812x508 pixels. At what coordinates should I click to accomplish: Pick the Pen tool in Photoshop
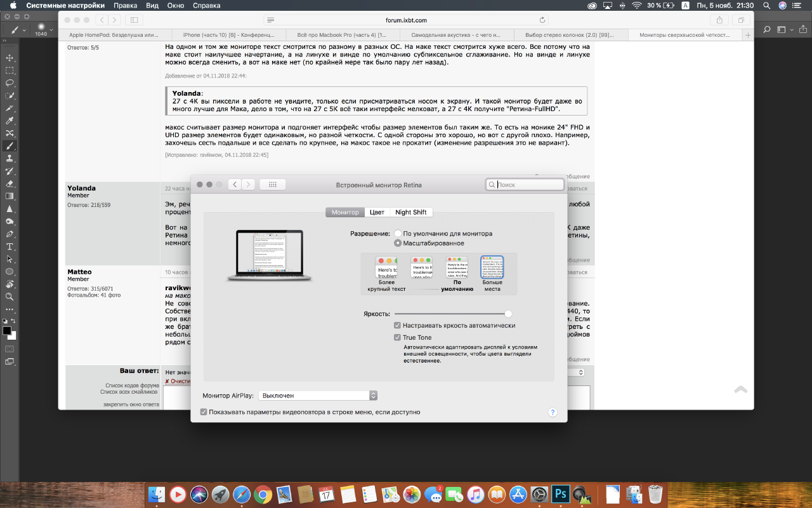click(10, 234)
